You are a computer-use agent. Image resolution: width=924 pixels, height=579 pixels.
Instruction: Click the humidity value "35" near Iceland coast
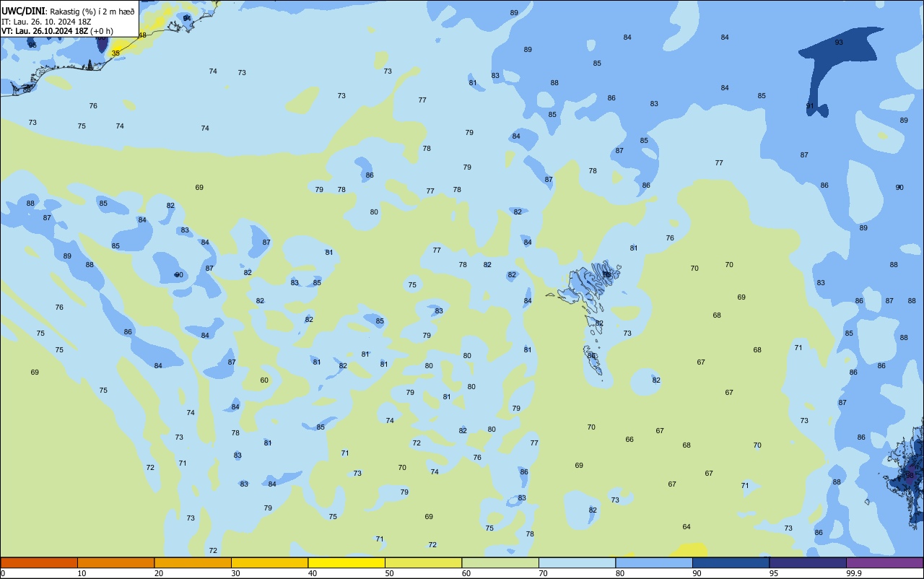click(x=115, y=53)
